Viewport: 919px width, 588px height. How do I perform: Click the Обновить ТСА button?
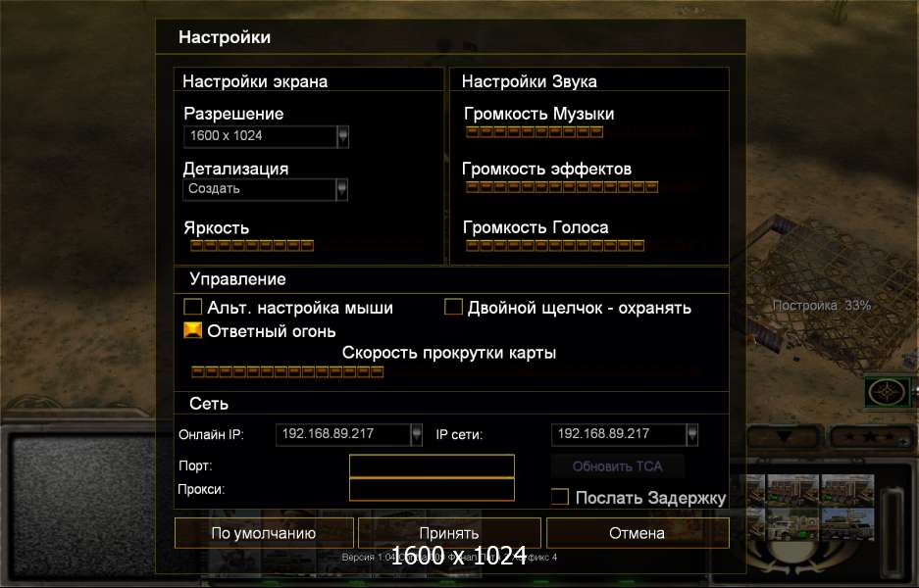click(x=617, y=466)
